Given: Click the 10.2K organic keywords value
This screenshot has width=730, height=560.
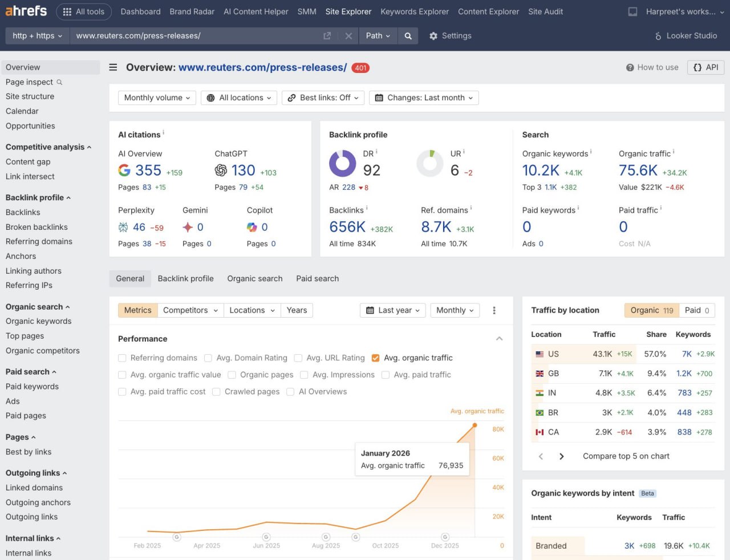Looking at the screenshot, I should (541, 171).
